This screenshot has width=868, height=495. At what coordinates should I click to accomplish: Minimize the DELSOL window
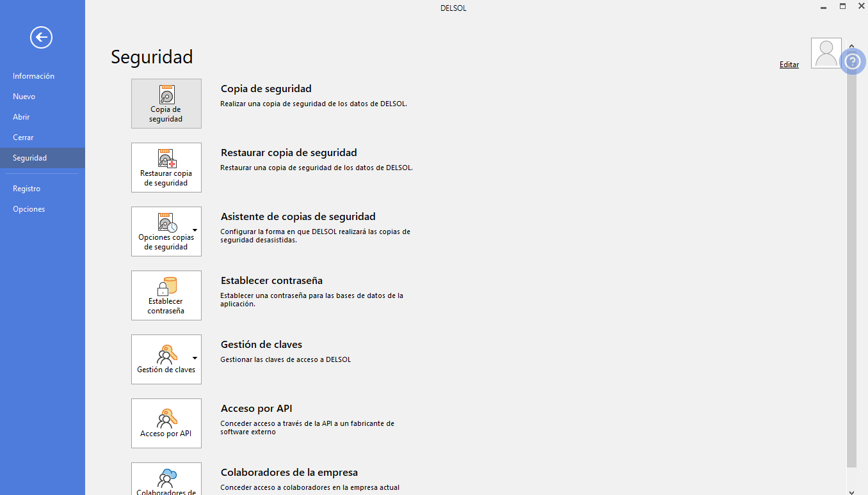pos(824,6)
